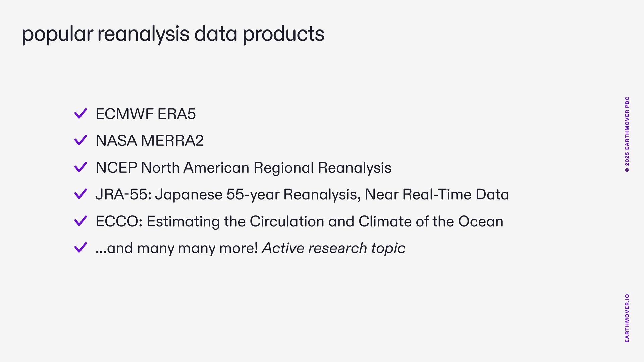Click the checkmark beside '...and many many more!'
The image size is (644, 362).
click(80, 248)
